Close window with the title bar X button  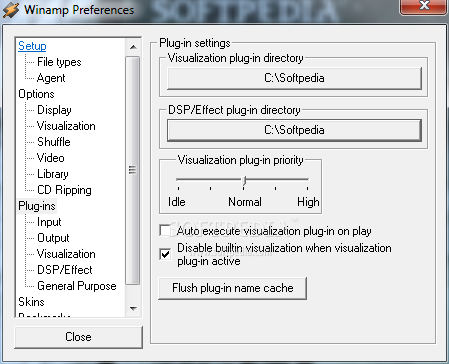click(x=424, y=6)
